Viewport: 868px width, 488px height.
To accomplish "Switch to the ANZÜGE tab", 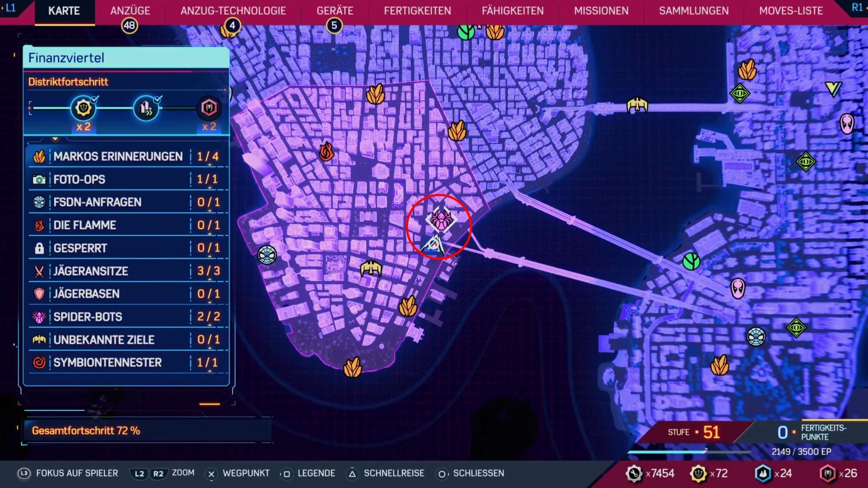I will tap(130, 11).
